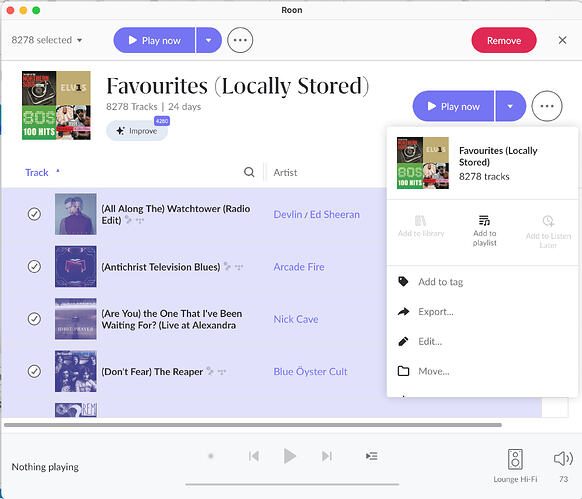Go to previous track
The width and height of the screenshot is (582, 499).
coord(254,456)
